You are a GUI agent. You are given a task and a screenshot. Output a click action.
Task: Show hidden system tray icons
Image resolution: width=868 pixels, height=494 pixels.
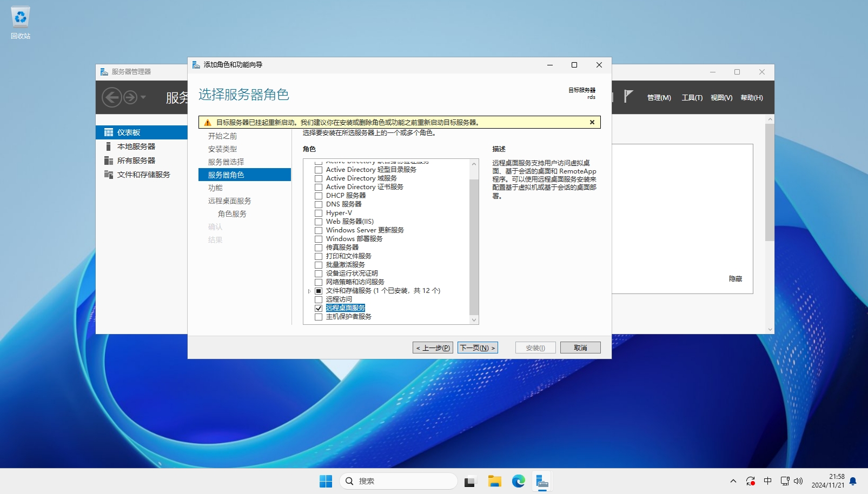point(733,481)
